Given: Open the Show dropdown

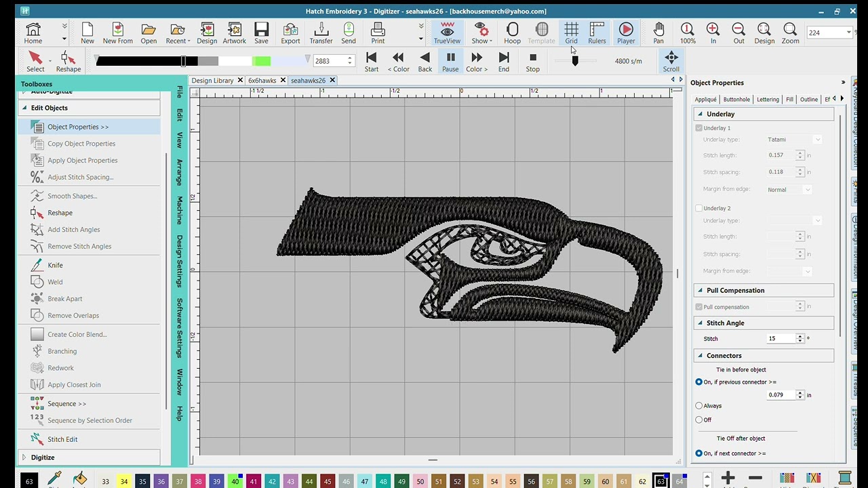Looking at the screenshot, I should [x=481, y=33].
